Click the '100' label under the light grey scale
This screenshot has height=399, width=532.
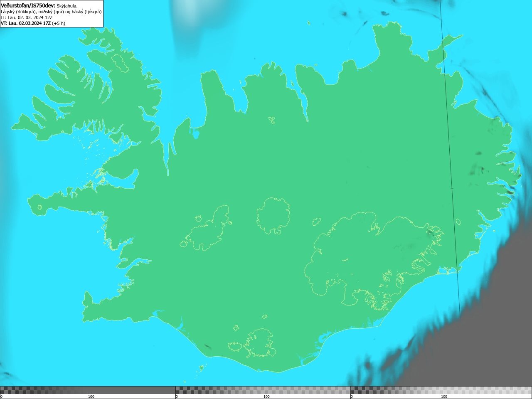pos(444,397)
